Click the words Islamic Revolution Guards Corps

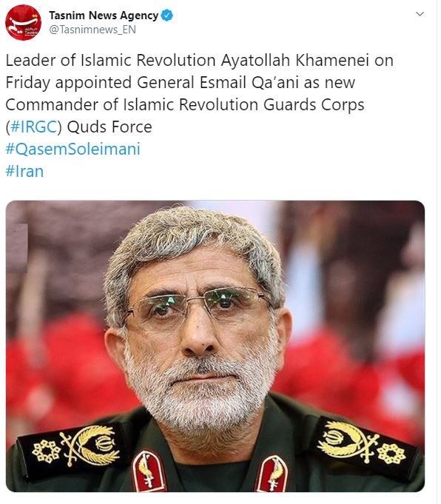point(243,104)
